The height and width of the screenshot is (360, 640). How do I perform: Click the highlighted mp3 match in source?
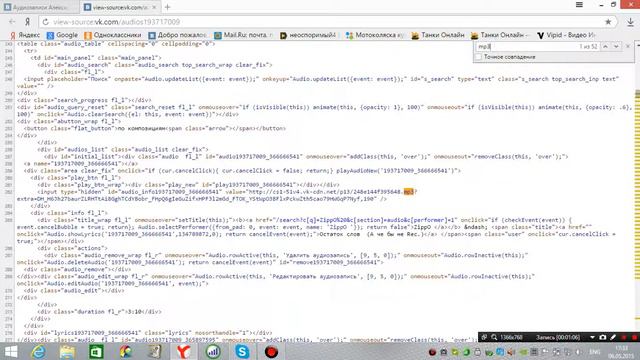pyautogui.click(x=409, y=192)
